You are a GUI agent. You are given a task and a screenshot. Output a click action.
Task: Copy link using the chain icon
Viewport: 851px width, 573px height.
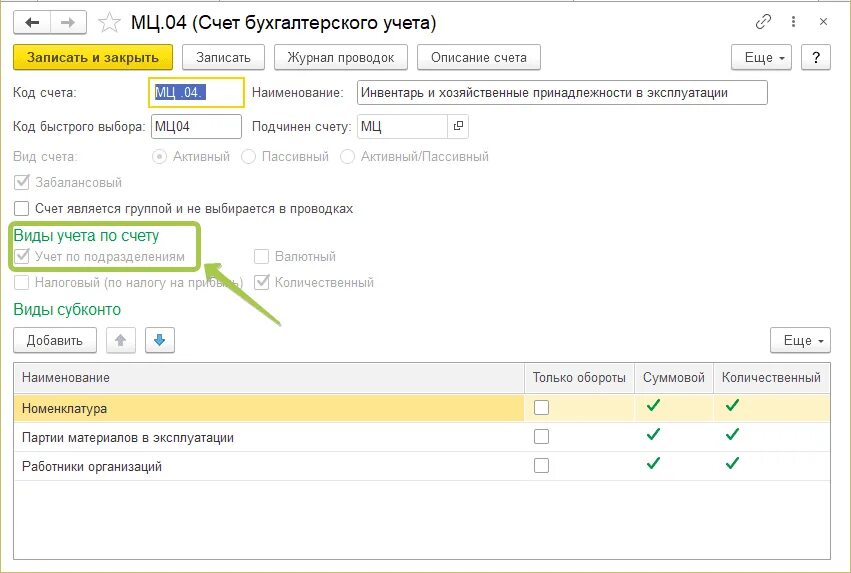[763, 22]
